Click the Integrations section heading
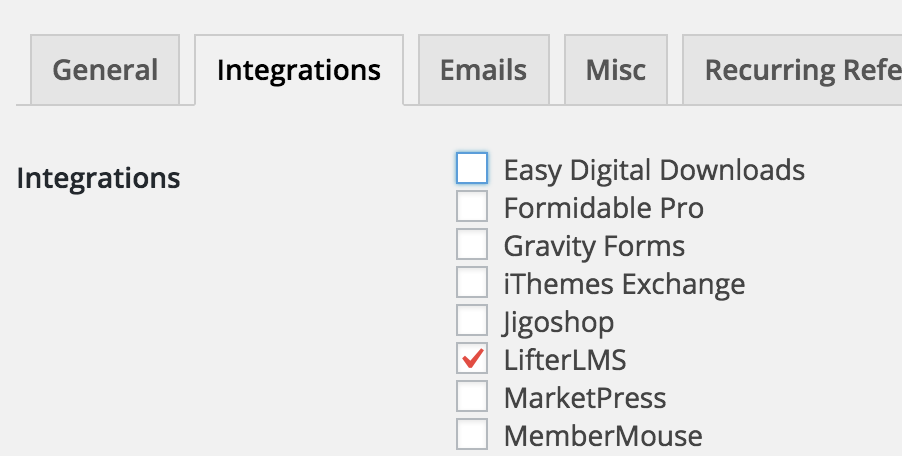Image resolution: width=902 pixels, height=456 pixels. click(x=98, y=178)
